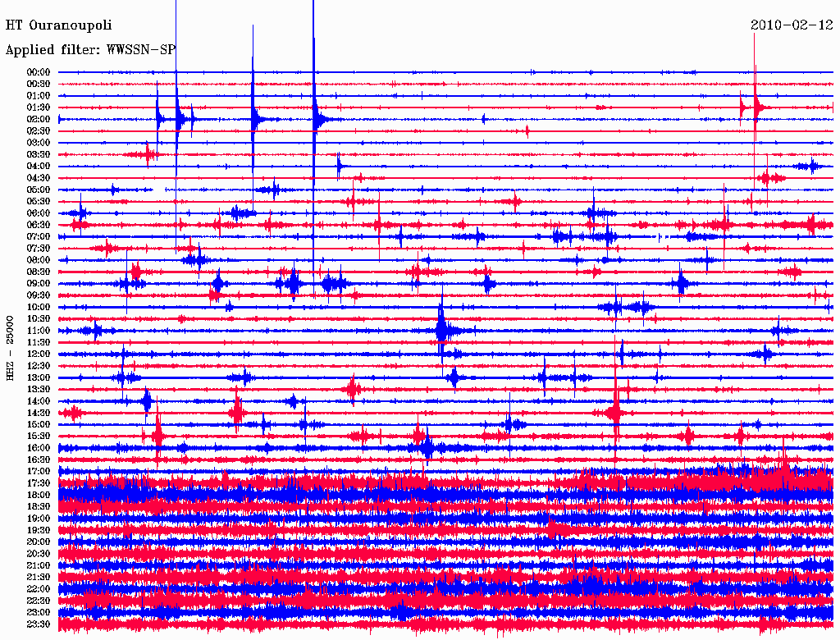
Task: Click the '19:30' time label
Action: pyautogui.click(x=38, y=530)
